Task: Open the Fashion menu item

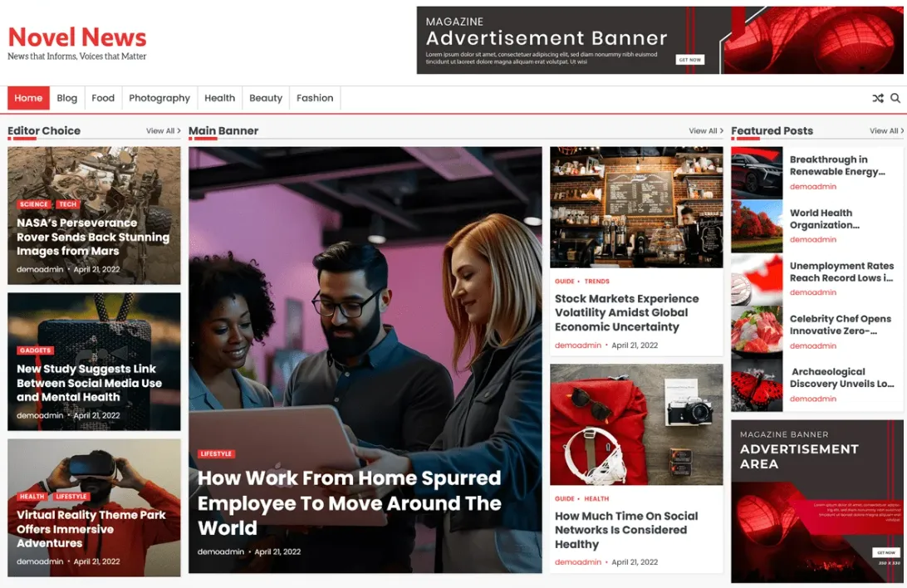Action: 316,98
